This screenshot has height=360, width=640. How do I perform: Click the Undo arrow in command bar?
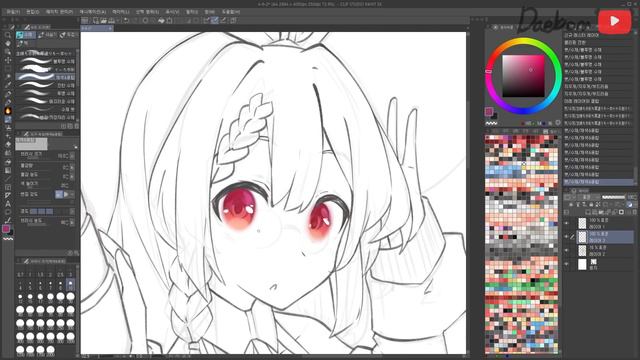pos(127,20)
